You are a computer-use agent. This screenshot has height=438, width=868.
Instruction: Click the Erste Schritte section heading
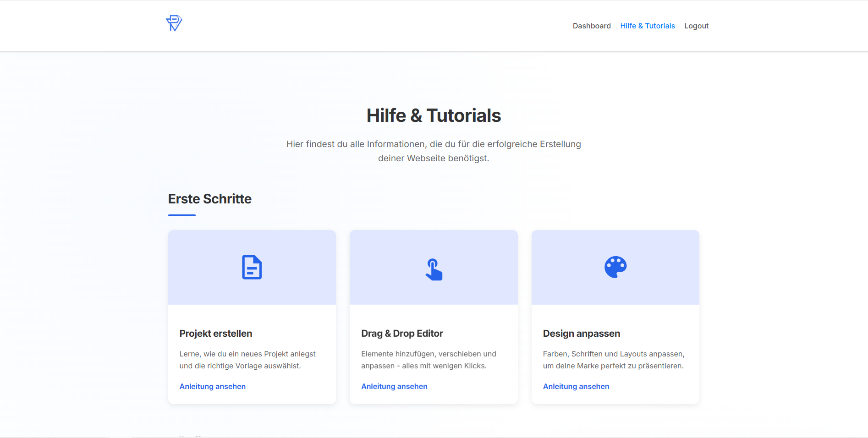coord(209,199)
